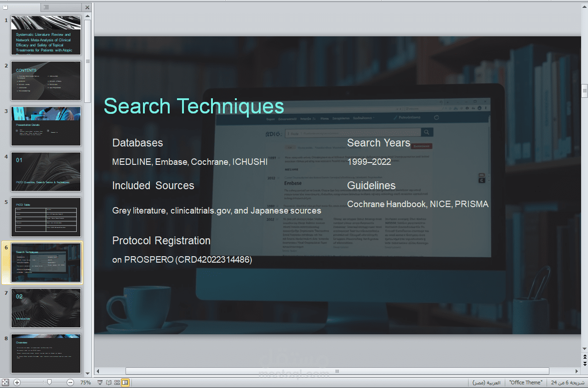The height and width of the screenshot is (388, 588).
Task: Click the zoom out minus button
Action: [x=70, y=382]
